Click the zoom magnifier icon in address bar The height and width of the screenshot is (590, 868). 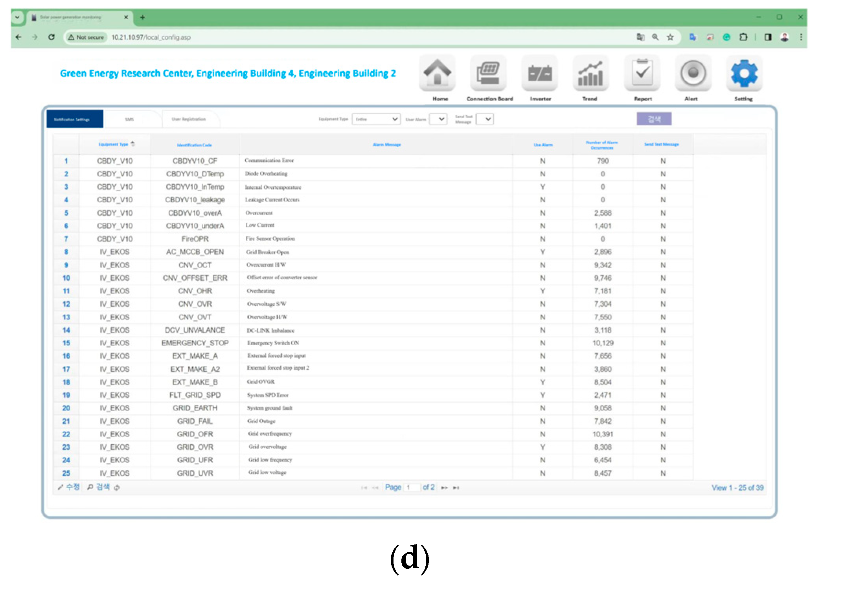[655, 37]
